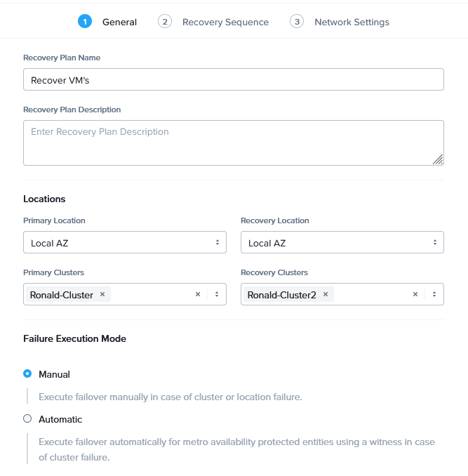Remove the Ronald-Cluster2 tag
468x476 pixels.
point(326,294)
